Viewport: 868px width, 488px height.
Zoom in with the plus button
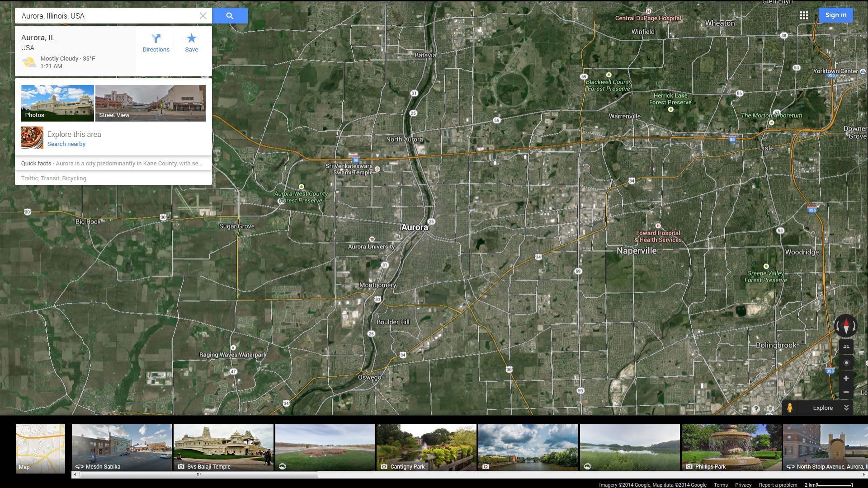(846, 379)
